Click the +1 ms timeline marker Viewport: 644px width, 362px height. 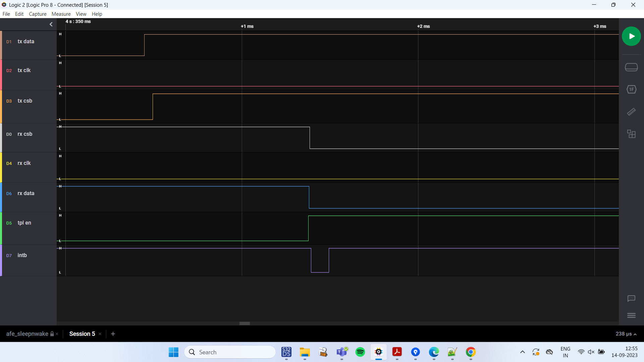click(x=247, y=26)
